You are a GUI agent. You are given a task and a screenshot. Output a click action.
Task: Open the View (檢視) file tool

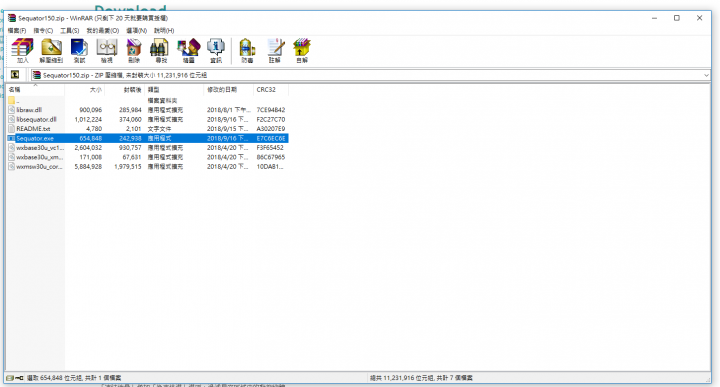point(107,50)
